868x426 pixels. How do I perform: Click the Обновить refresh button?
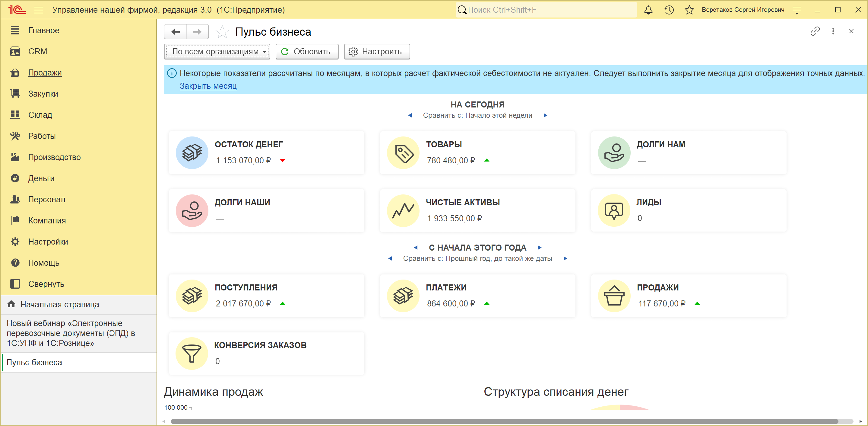(x=307, y=52)
